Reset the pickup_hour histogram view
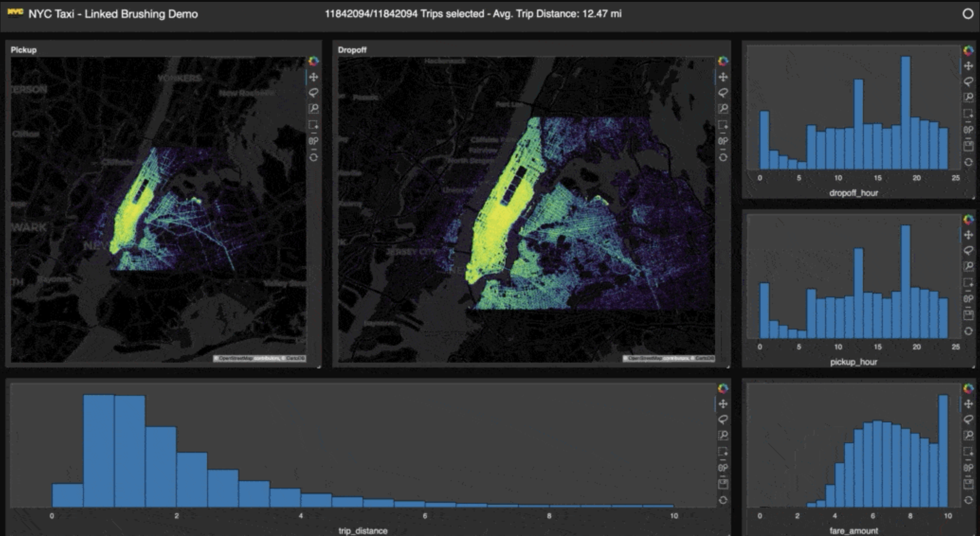The height and width of the screenshot is (536, 980). click(x=968, y=331)
